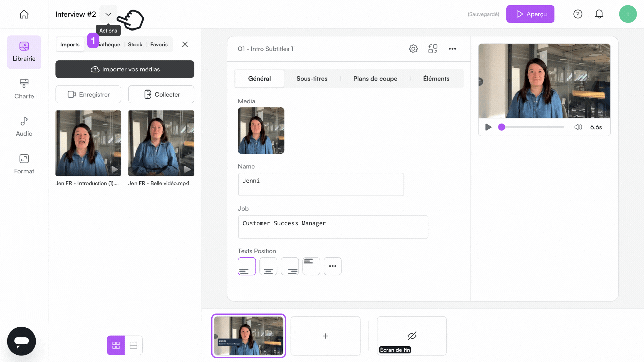Switch to the Sous-titres tab

coord(312,79)
